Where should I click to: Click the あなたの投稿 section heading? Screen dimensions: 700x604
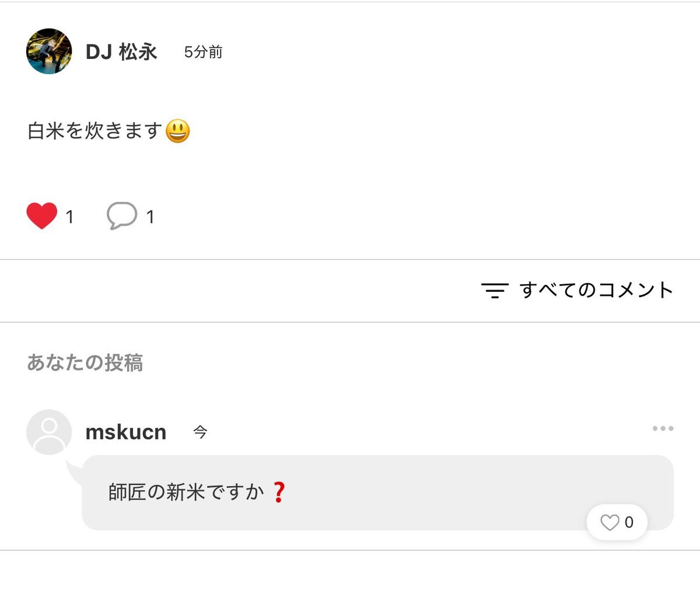85,363
